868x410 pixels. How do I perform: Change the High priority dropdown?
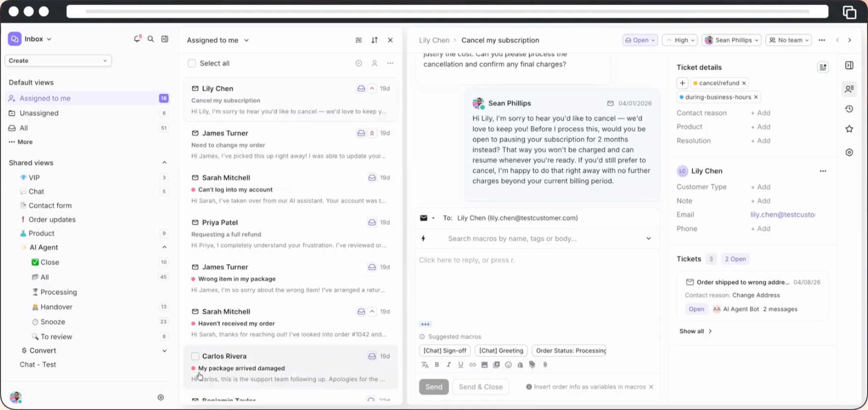pyautogui.click(x=680, y=40)
